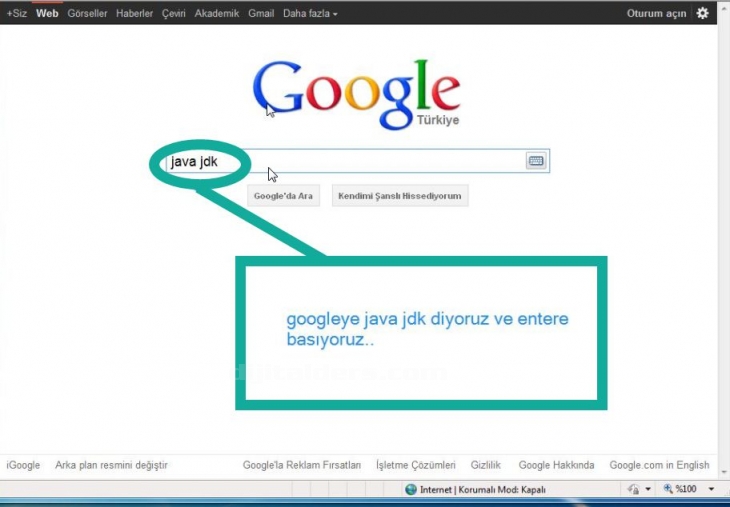Open Google.com in English link
This screenshot has width=730, height=507.
pyautogui.click(x=659, y=465)
